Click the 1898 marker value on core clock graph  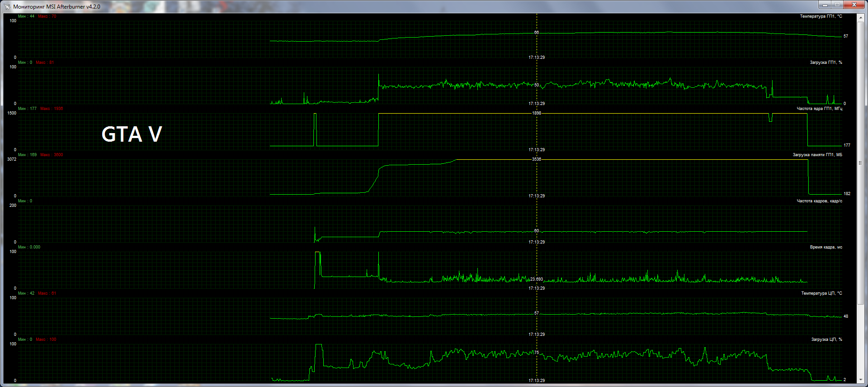coord(537,113)
